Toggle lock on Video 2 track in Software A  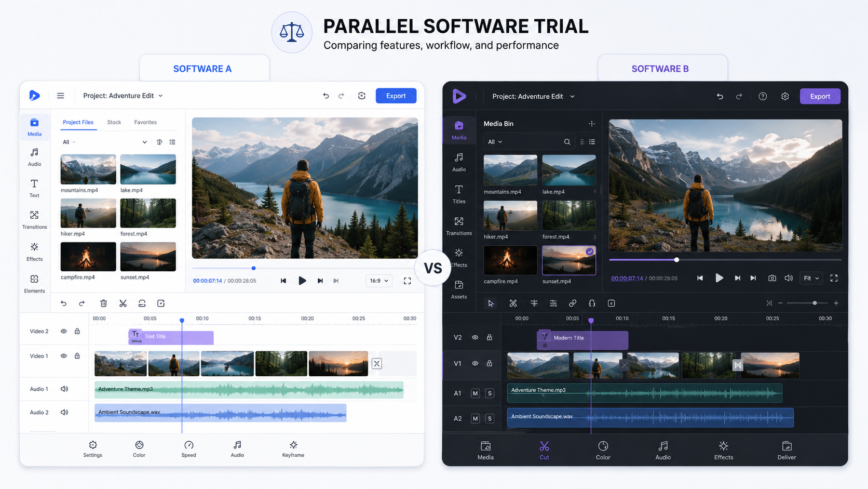point(77,332)
